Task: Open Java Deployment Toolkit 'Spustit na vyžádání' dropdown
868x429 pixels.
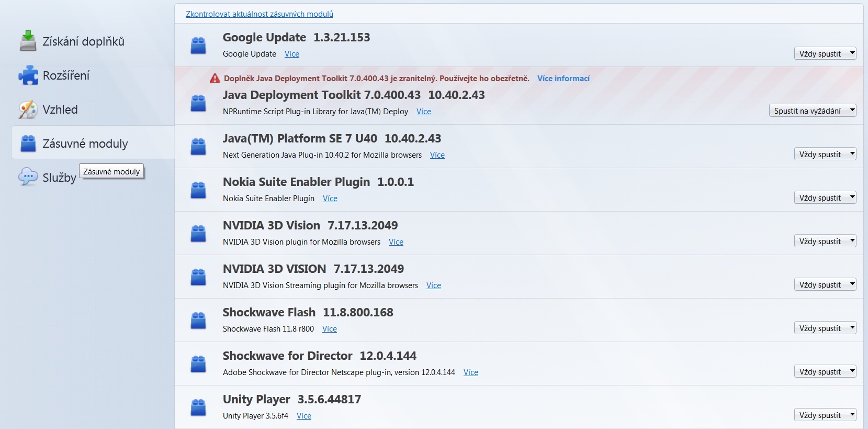Action: point(812,111)
